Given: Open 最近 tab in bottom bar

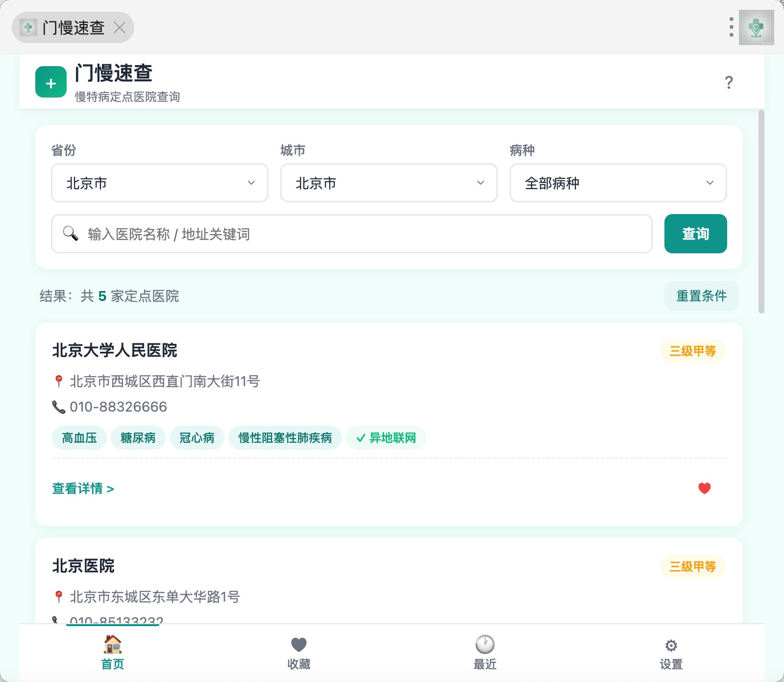Looking at the screenshot, I should point(485,653).
